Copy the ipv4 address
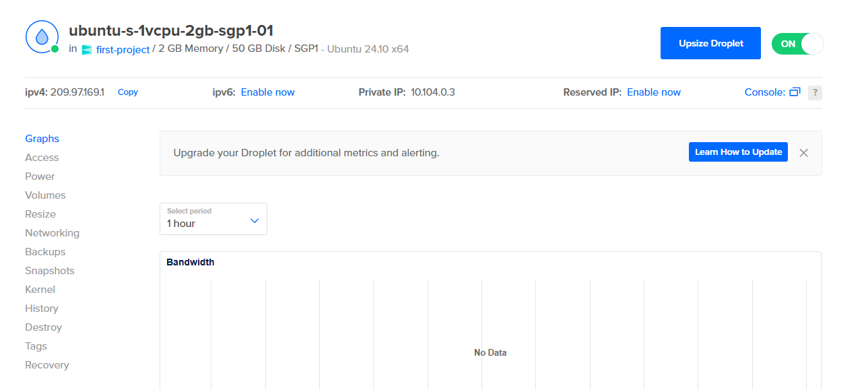 (x=127, y=92)
